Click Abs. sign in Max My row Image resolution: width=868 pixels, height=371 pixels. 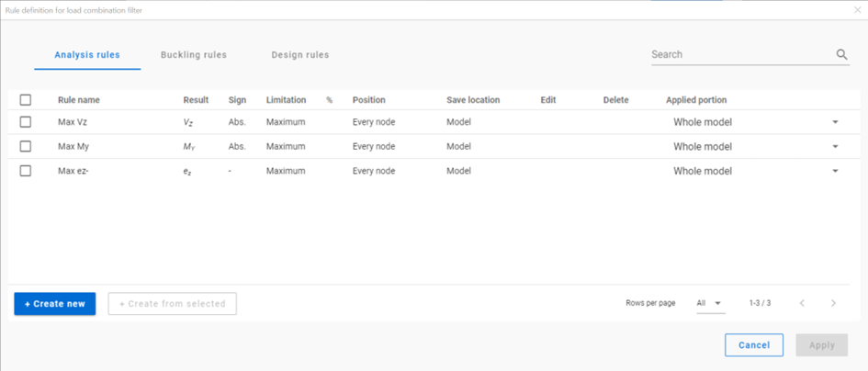[237, 147]
